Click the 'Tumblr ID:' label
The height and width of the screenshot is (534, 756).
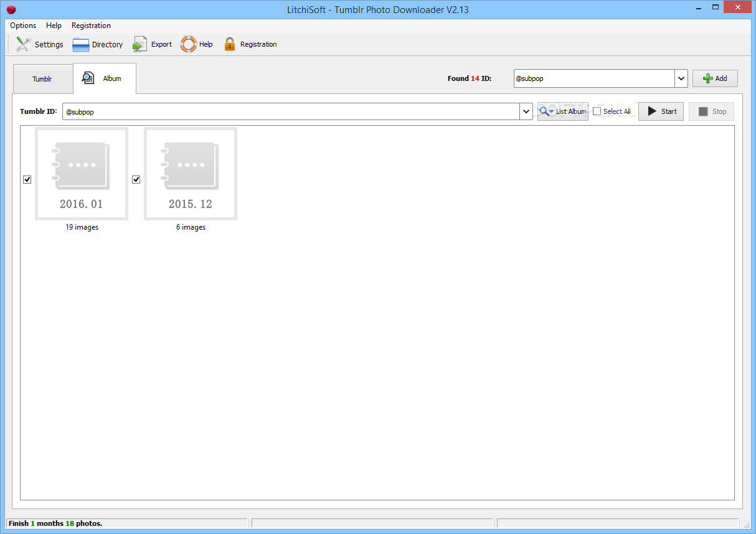[x=39, y=111]
